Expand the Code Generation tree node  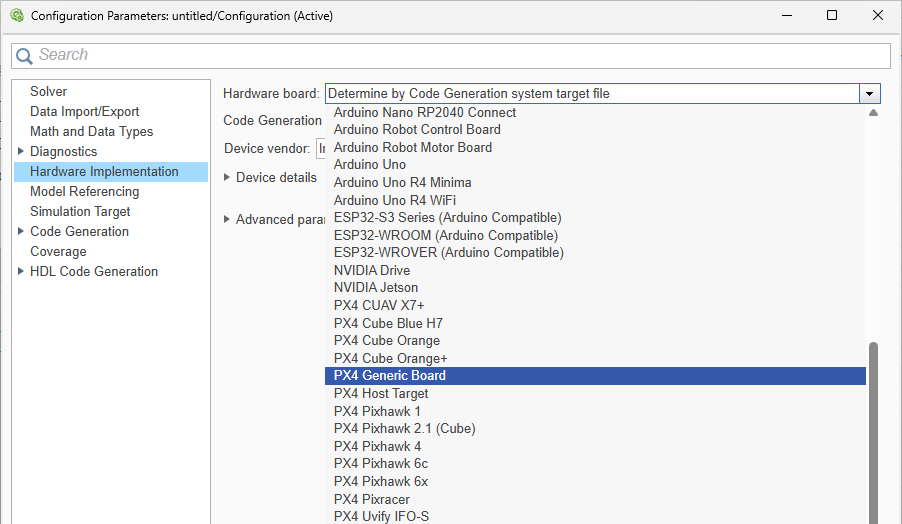pos(21,231)
